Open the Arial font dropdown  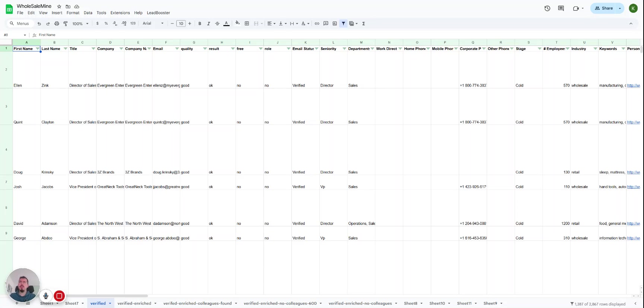point(153,23)
